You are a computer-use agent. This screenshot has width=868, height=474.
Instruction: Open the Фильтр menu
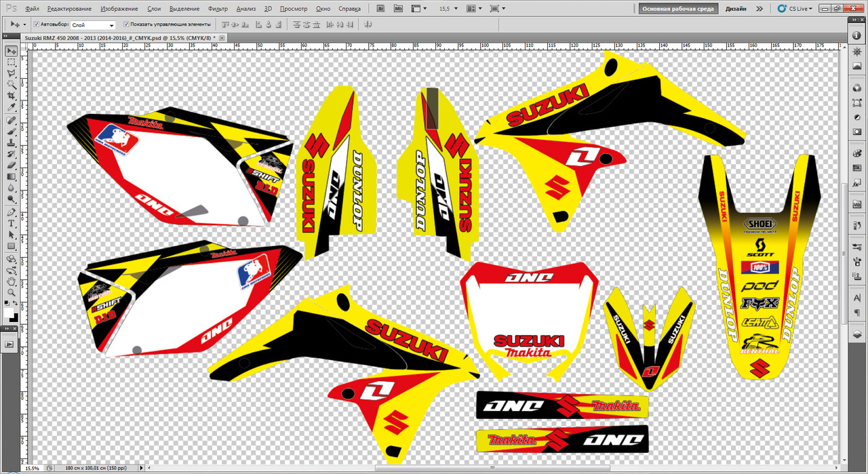(x=218, y=9)
